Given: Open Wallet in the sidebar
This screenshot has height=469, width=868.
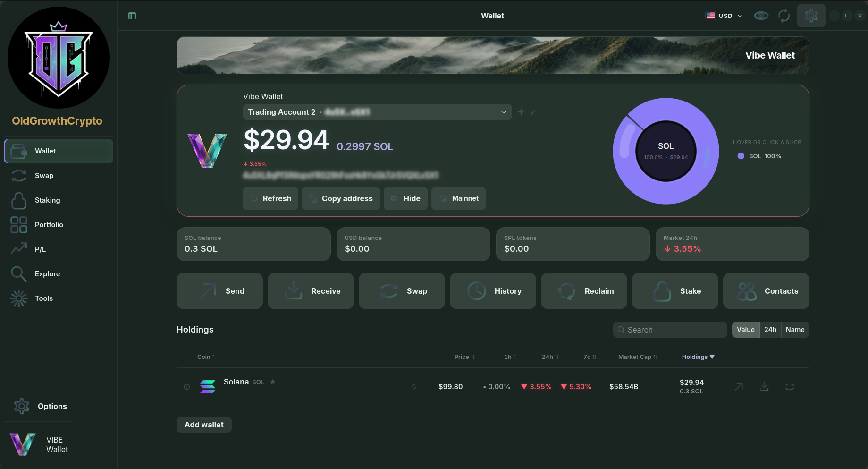Looking at the screenshot, I should (59, 151).
